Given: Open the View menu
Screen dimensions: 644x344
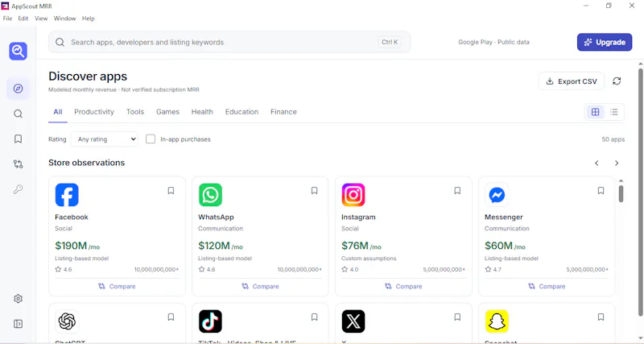Looking at the screenshot, I should click(41, 19).
